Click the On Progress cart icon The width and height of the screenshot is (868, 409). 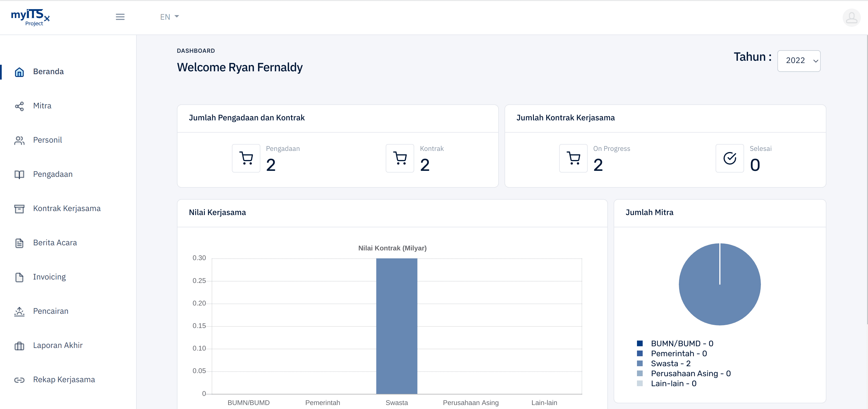573,158
